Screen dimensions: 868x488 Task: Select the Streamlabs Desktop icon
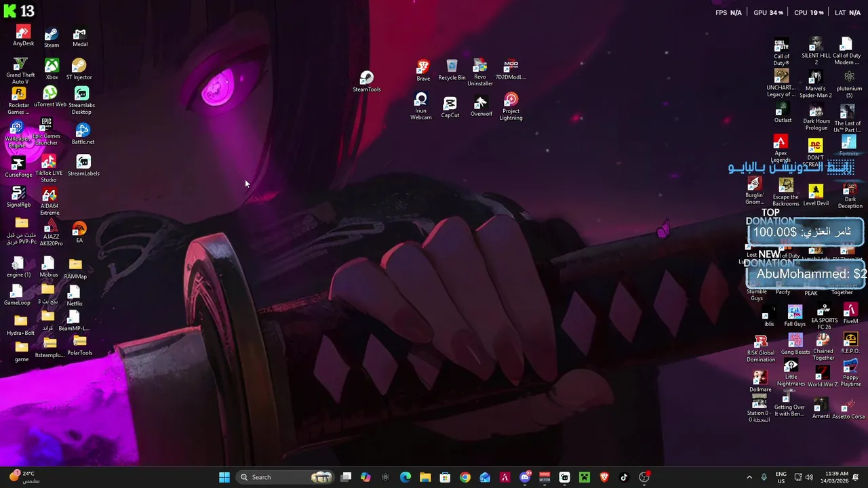(81, 102)
